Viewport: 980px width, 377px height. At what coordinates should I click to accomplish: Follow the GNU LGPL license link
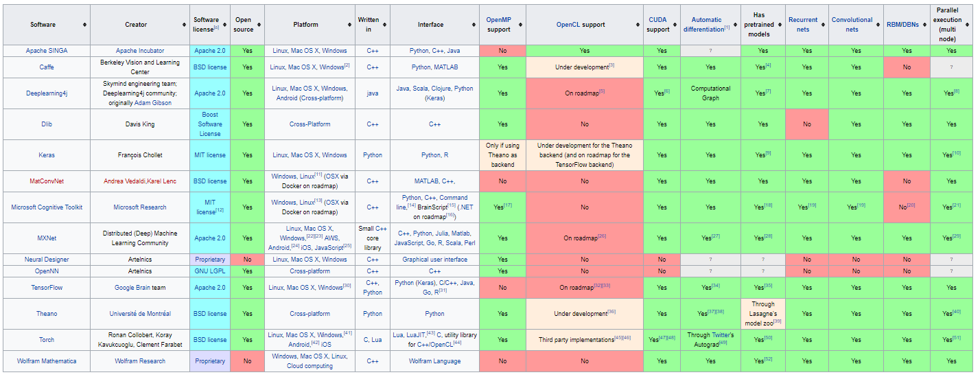pos(210,271)
